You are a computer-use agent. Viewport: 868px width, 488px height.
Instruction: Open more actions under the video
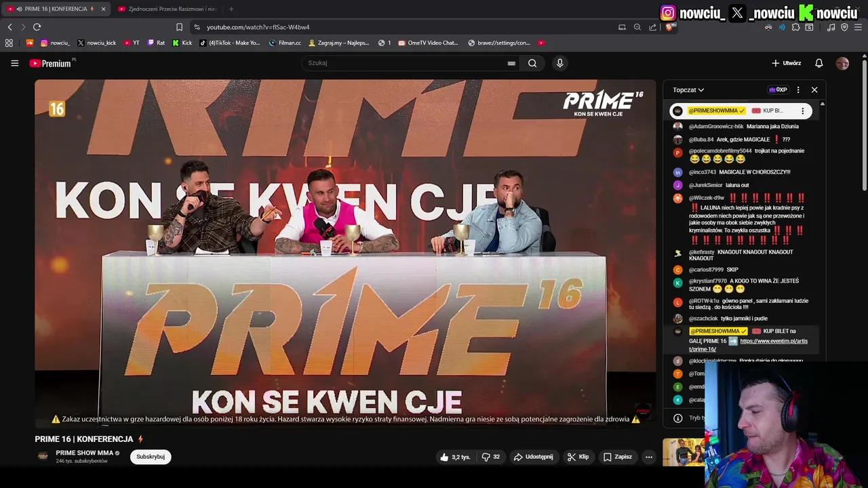coord(648,457)
